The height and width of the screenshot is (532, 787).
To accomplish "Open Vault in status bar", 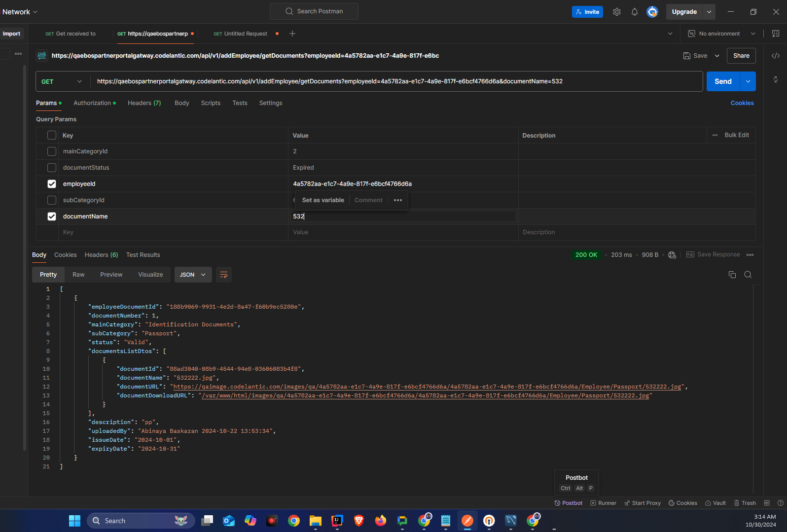I will pyautogui.click(x=715, y=503).
